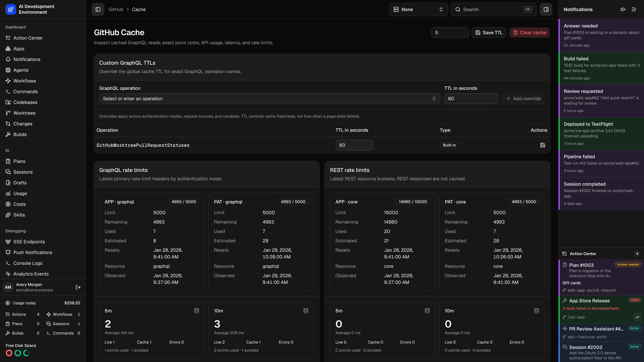Click the database icon in REST 5m card

coord(427,311)
